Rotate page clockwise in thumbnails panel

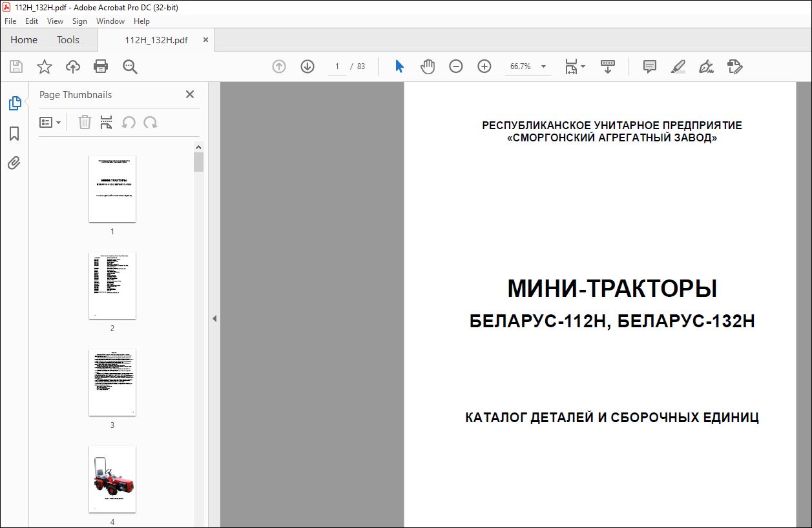151,123
